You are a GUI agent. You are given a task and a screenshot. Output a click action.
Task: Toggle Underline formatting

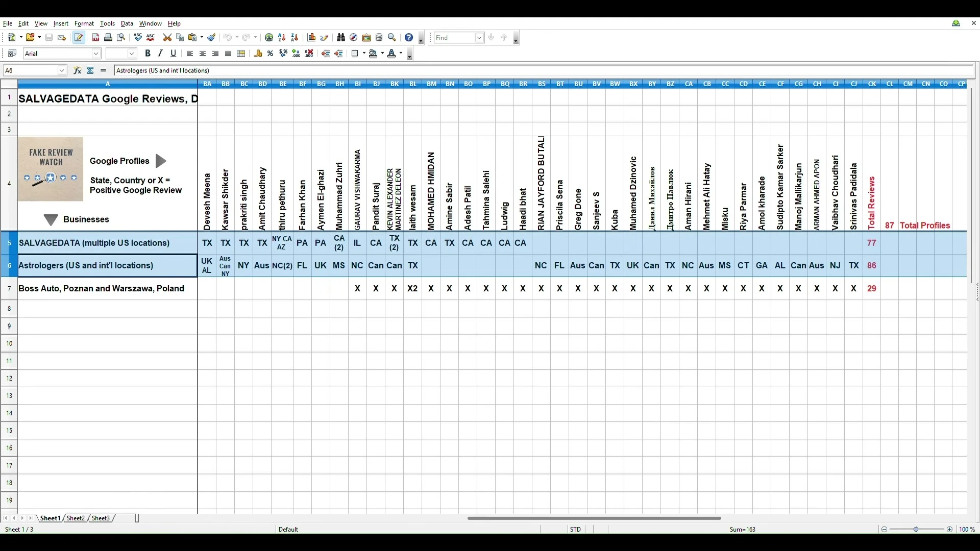point(174,54)
